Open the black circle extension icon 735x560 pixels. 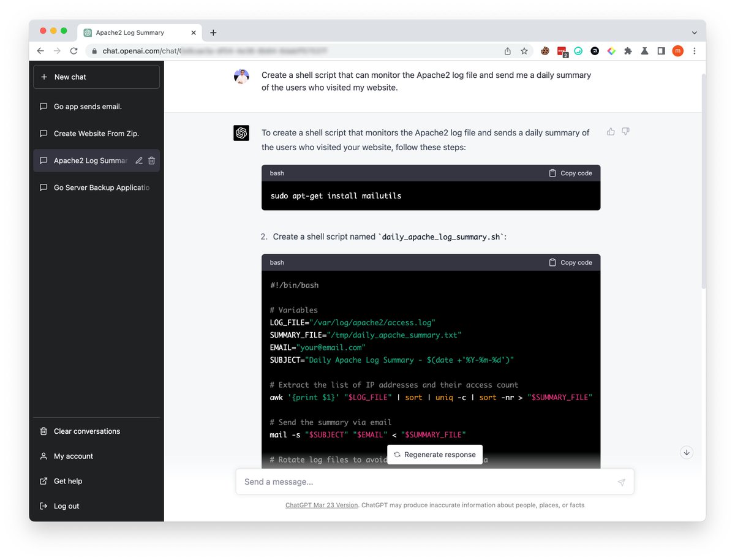click(595, 51)
